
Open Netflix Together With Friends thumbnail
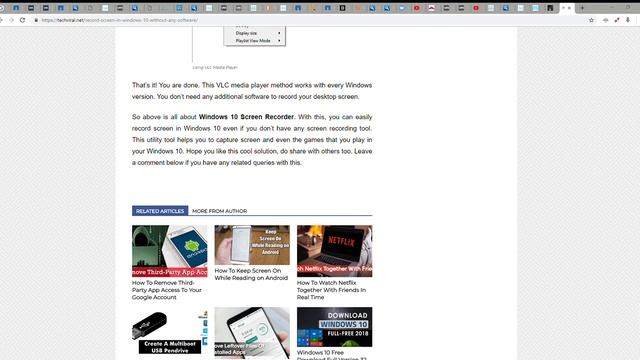click(334, 251)
